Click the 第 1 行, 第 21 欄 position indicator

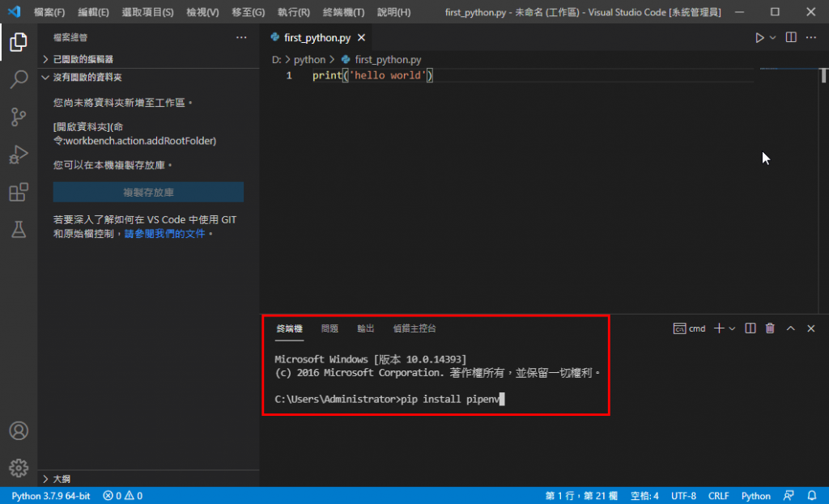581,496
